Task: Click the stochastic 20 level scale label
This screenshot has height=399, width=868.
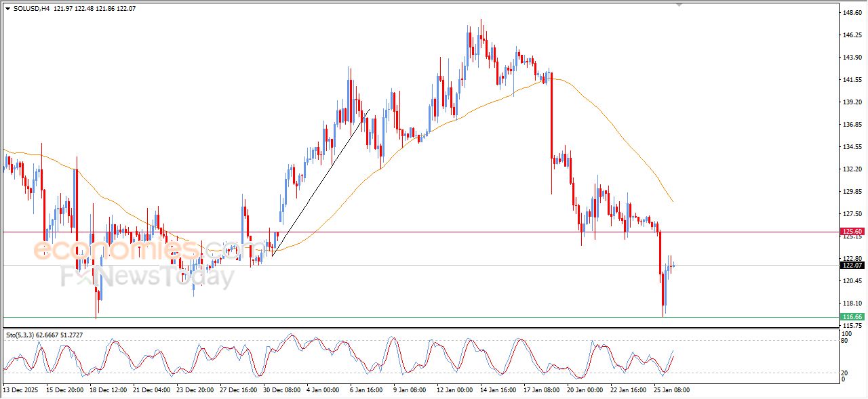Action: pos(846,372)
